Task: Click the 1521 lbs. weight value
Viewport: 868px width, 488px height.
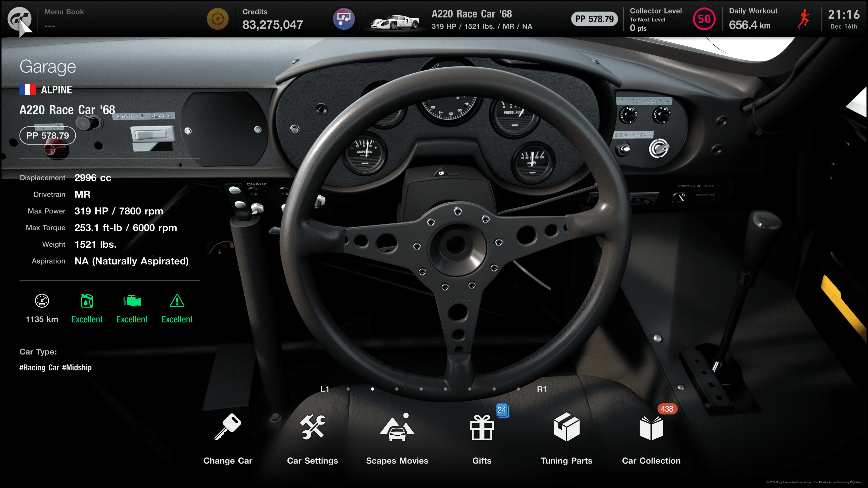Action: click(95, 244)
